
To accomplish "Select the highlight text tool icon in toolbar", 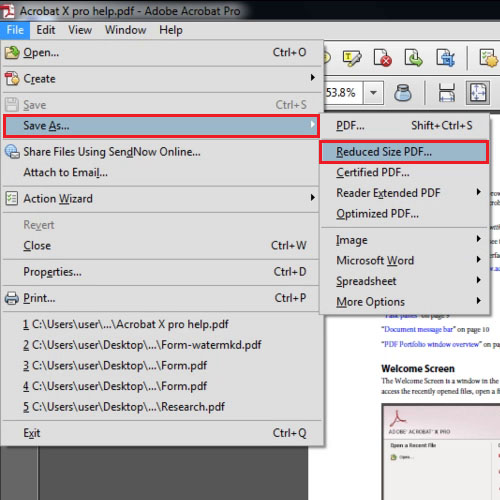I will (352, 58).
